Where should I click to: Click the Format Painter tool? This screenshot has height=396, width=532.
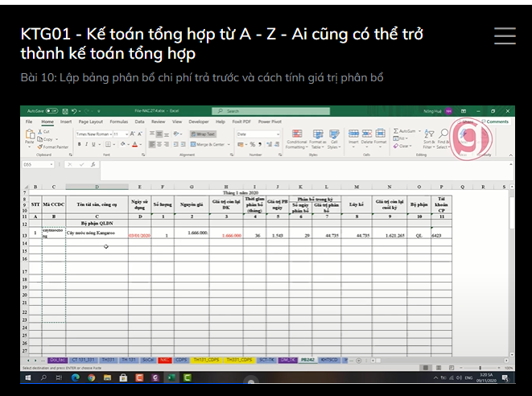point(55,147)
